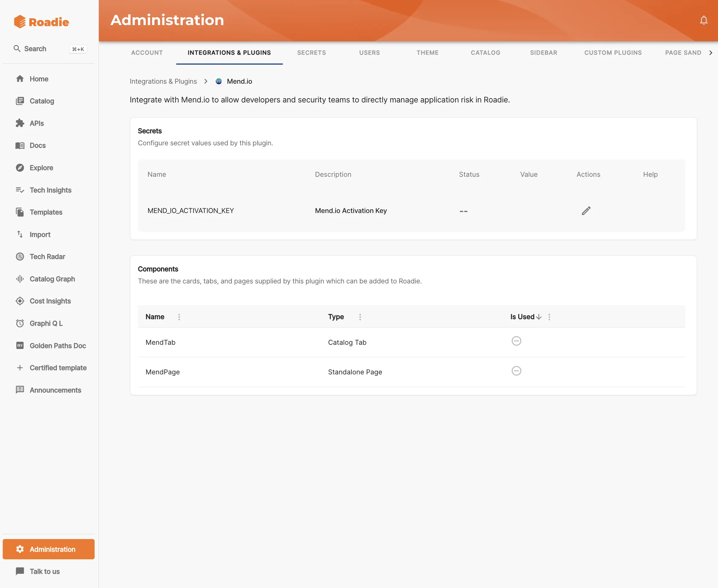Click the Talk to us button
Screen dimensions: 718x588
tap(45, 571)
